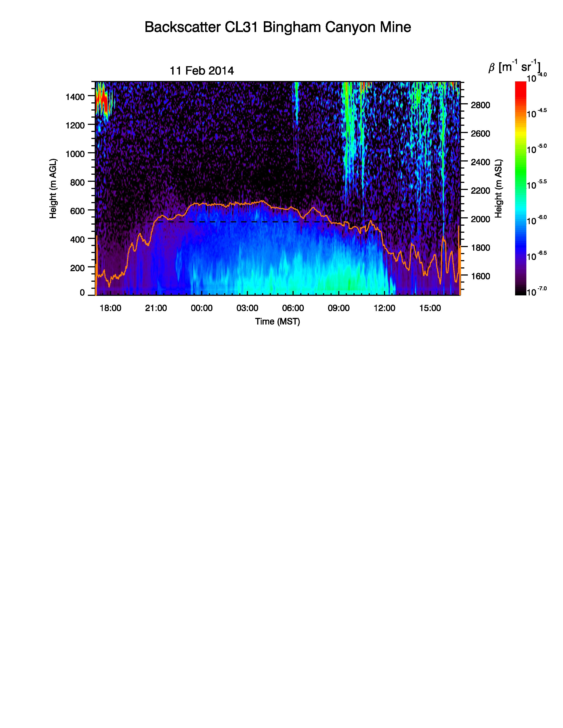Click the 10^-4.5 colorbar label
The height and width of the screenshot is (728, 563).
point(536,113)
